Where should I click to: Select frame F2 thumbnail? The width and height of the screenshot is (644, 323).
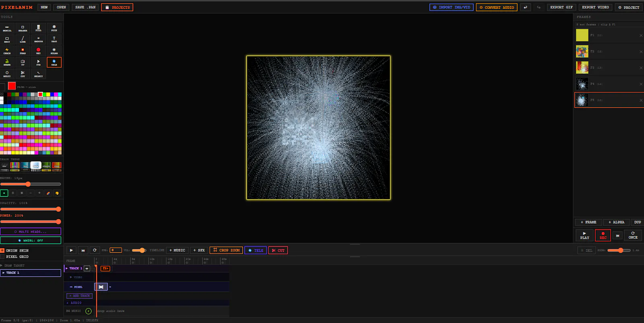point(582,52)
